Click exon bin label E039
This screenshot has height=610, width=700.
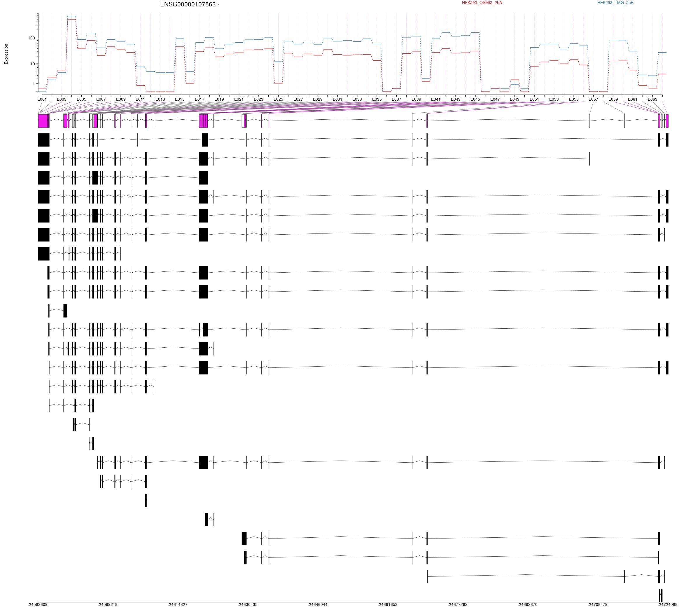pyautogui.click(x=416, y=100)
